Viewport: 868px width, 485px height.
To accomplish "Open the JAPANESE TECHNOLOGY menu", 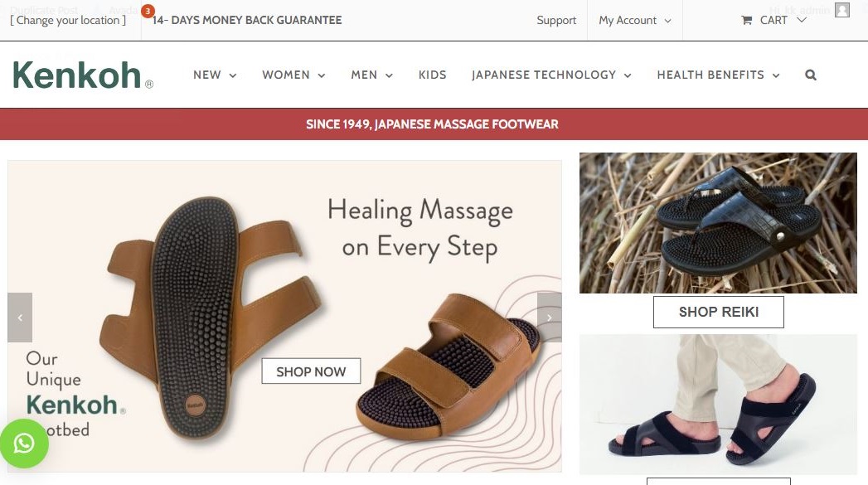I will pyautogui.click(x=551, y=75).
